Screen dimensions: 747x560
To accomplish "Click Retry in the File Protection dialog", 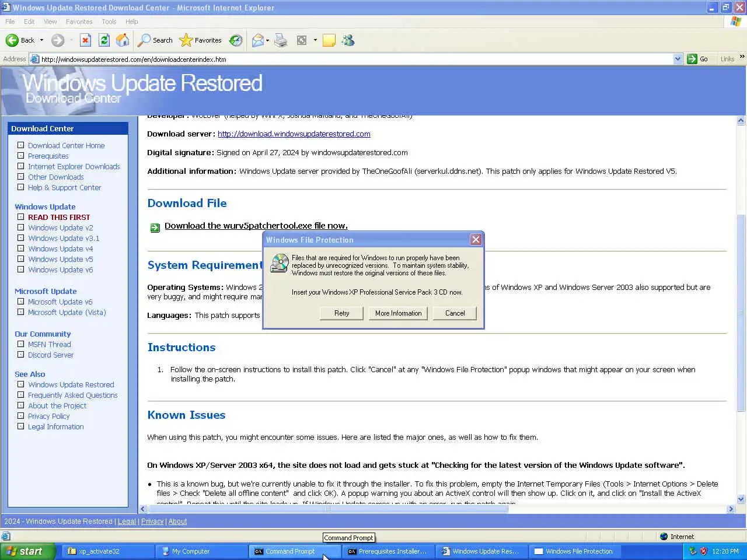I will click(341, 313).
